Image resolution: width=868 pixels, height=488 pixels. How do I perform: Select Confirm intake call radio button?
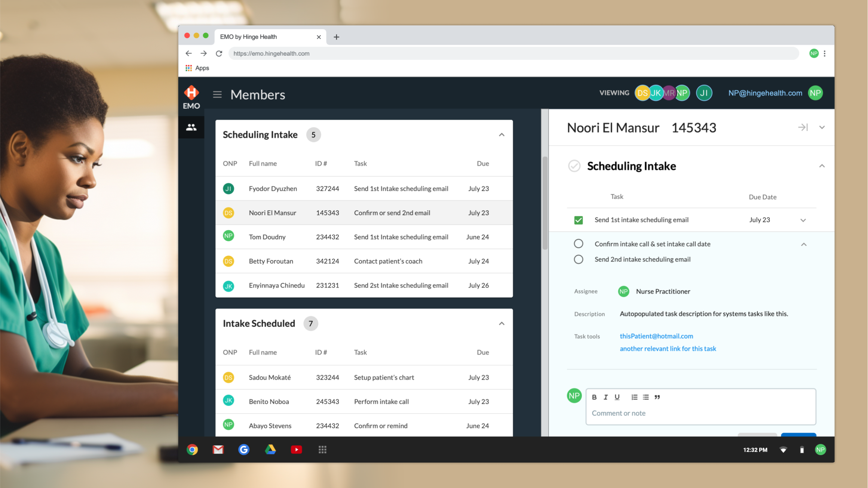[579, 244]
